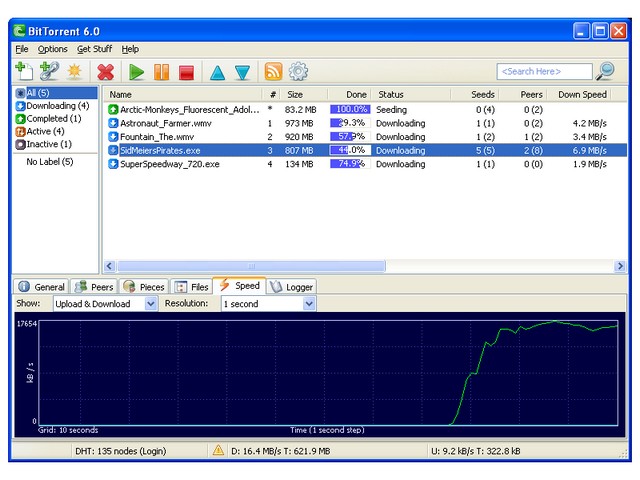Switch to the Pieces tab
640x480 pixels.
point(144,287)
